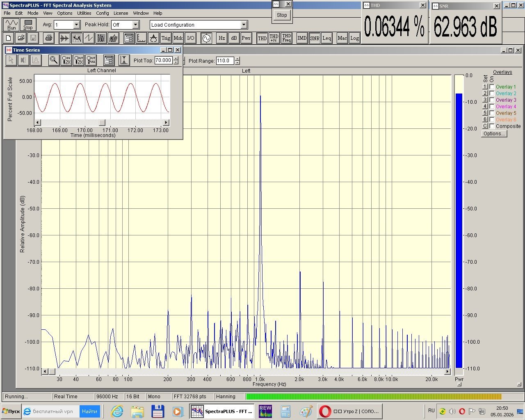525x420 pixels.
Task: Click the Print icon in toolbar
Action: (48, 38)
